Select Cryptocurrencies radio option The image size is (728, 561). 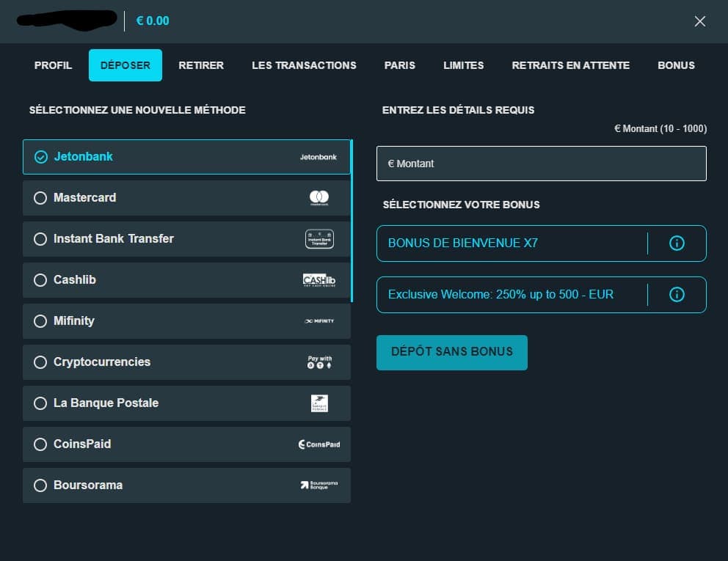point(40,362)
